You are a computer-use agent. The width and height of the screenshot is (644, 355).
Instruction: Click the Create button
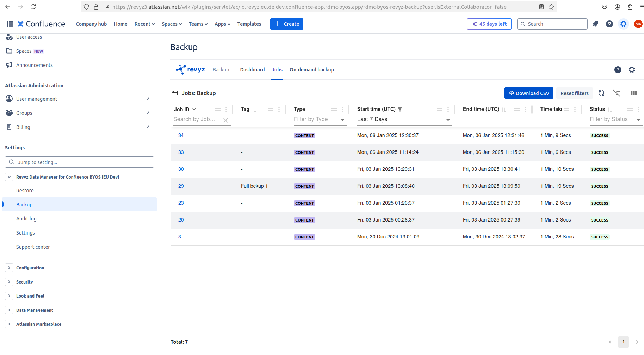point(287,24)
